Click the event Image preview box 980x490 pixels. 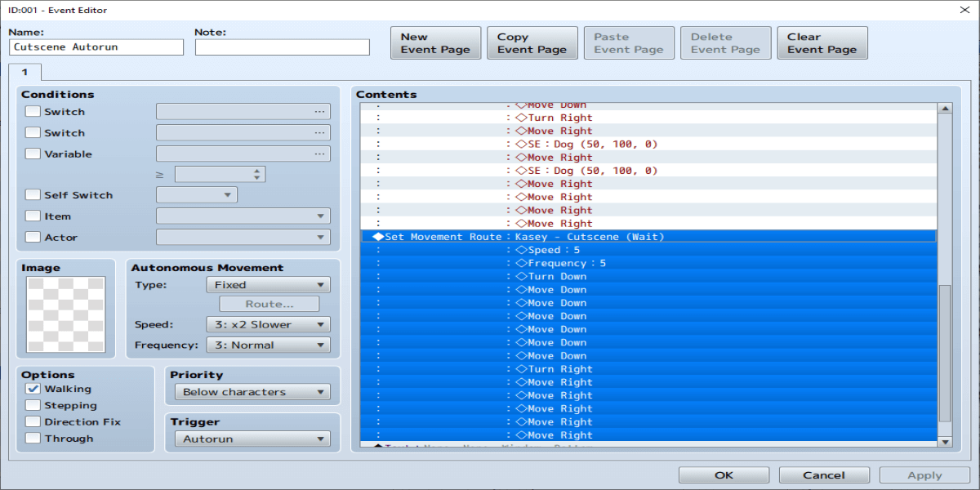[x=66, y=314]
